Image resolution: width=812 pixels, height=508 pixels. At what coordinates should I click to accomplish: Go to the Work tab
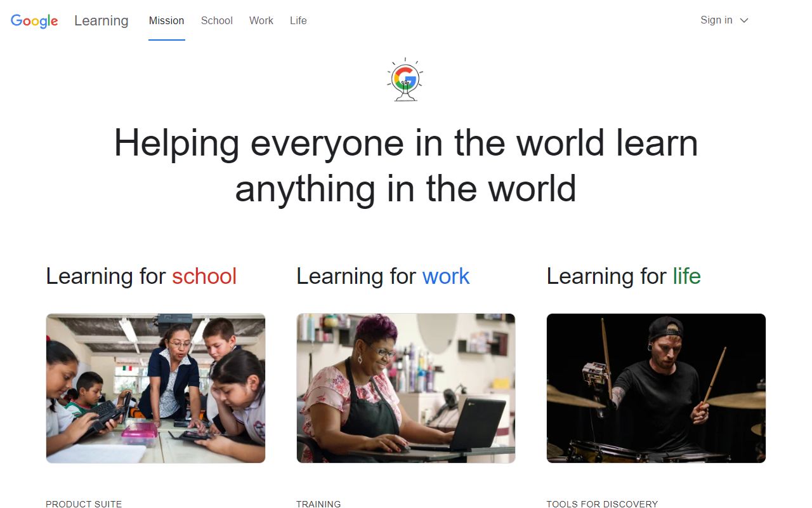pos(261,20)
